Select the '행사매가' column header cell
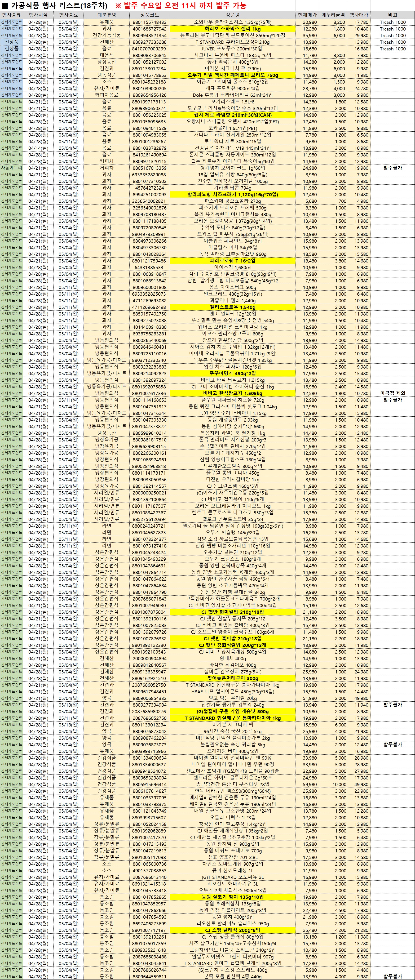 pyautogui.click(x=359, y=15)
